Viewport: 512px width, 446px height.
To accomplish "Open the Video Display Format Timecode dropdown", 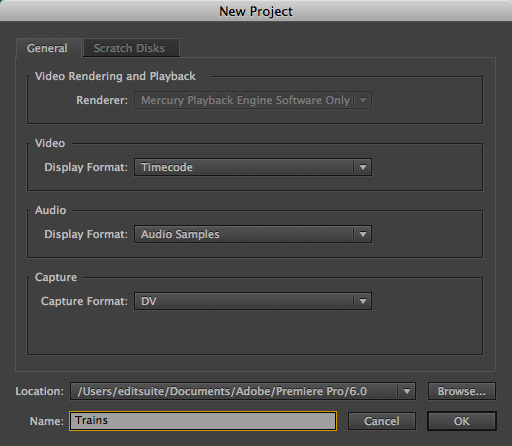I will tap(253, 167).
